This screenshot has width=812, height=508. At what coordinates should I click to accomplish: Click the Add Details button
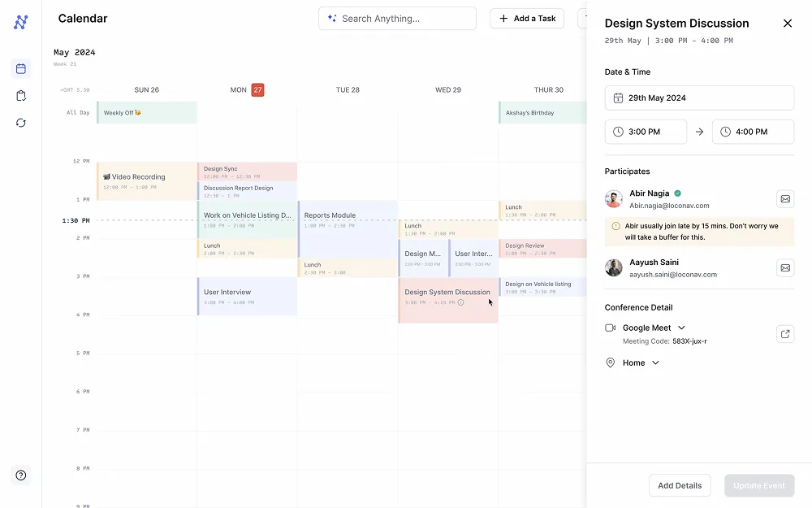[x=680, y=486]
